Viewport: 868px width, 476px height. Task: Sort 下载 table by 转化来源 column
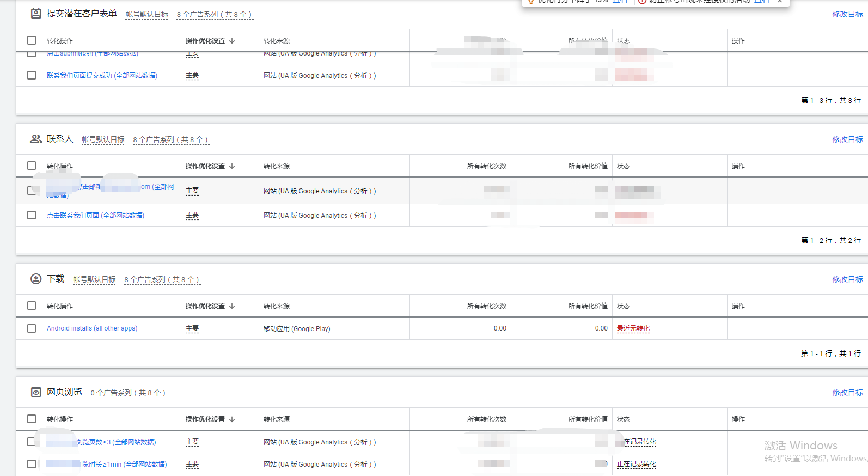click(x=277, y=306)
